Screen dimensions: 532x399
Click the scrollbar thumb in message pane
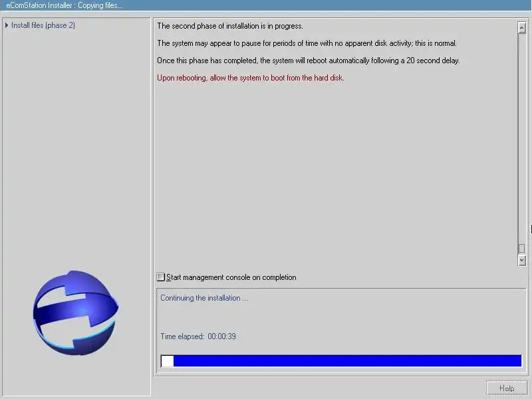[x=522, y=248]
